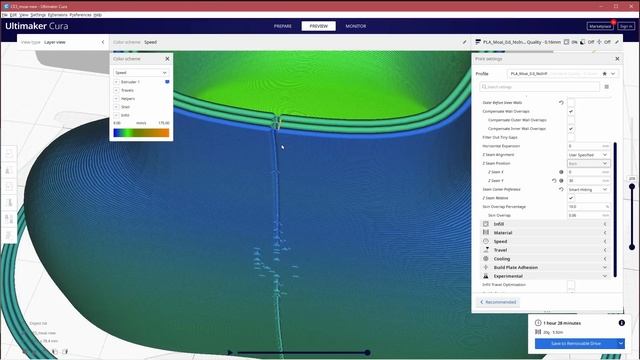Open the Preferences menu
Screen dimensions: 640x360
80,15
